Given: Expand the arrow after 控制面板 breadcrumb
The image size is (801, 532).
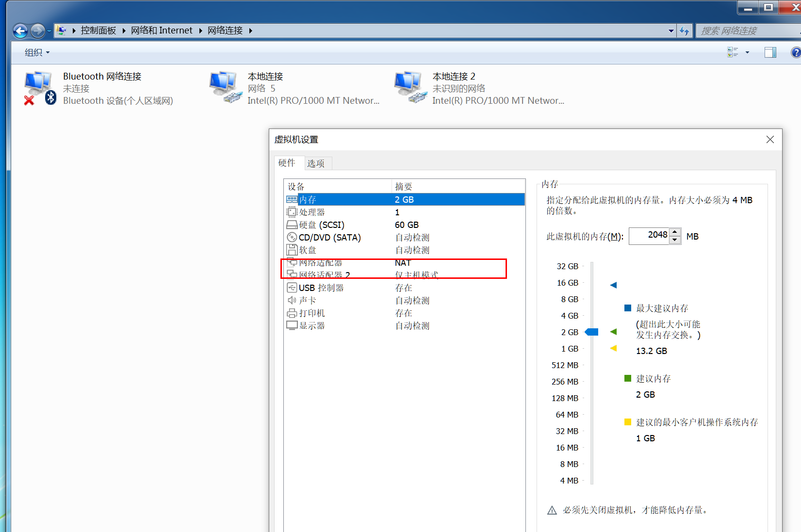Looking at the screenshot, I should [x=124, y=31].
